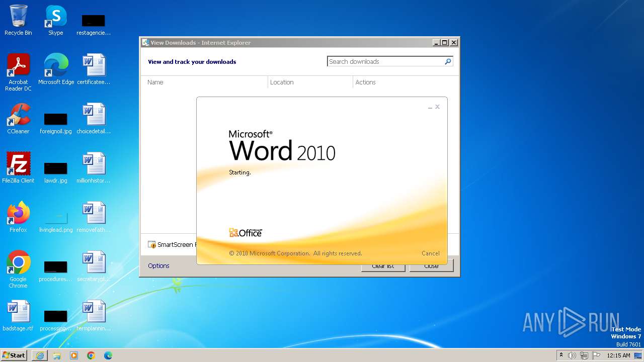Open the Options link in View Downloads
The width and height of the screenshot is (644, 362).
tap(158, 266)
